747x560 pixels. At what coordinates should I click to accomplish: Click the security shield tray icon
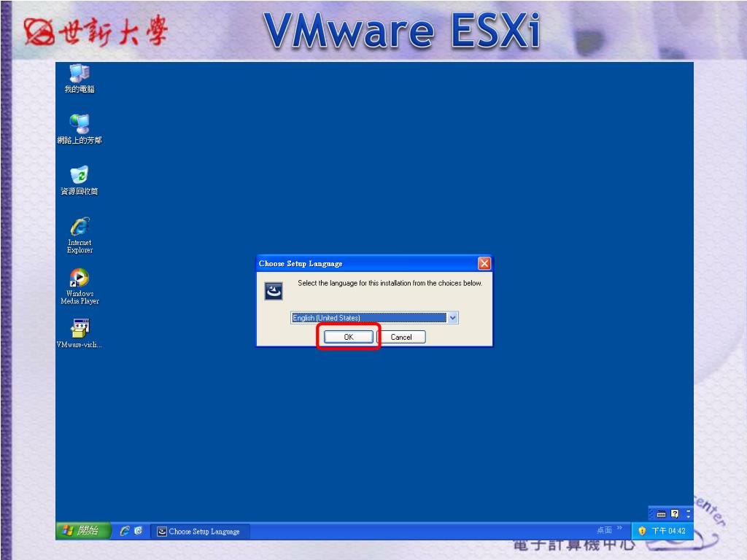tap(642, 531)
